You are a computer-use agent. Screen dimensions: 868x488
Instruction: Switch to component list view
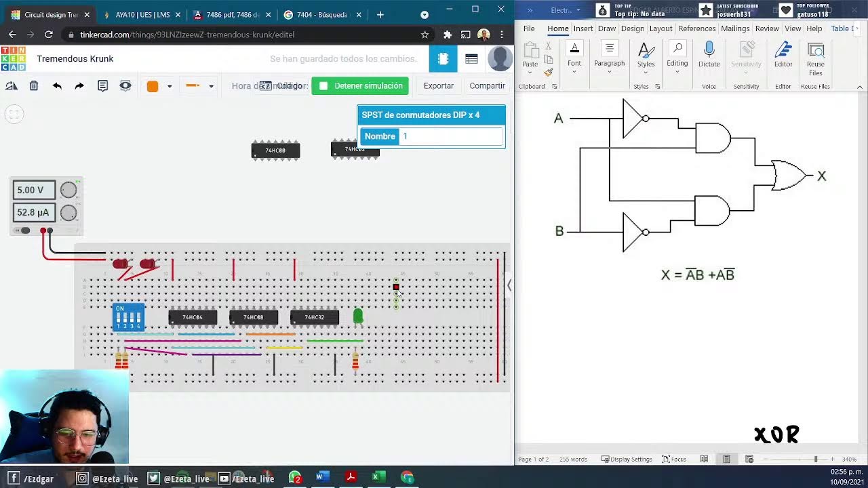[x=471, y=59]
